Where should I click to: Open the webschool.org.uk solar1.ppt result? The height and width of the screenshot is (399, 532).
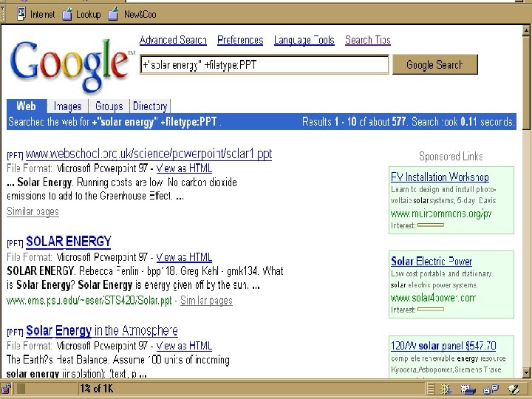(x=149, y=154)
